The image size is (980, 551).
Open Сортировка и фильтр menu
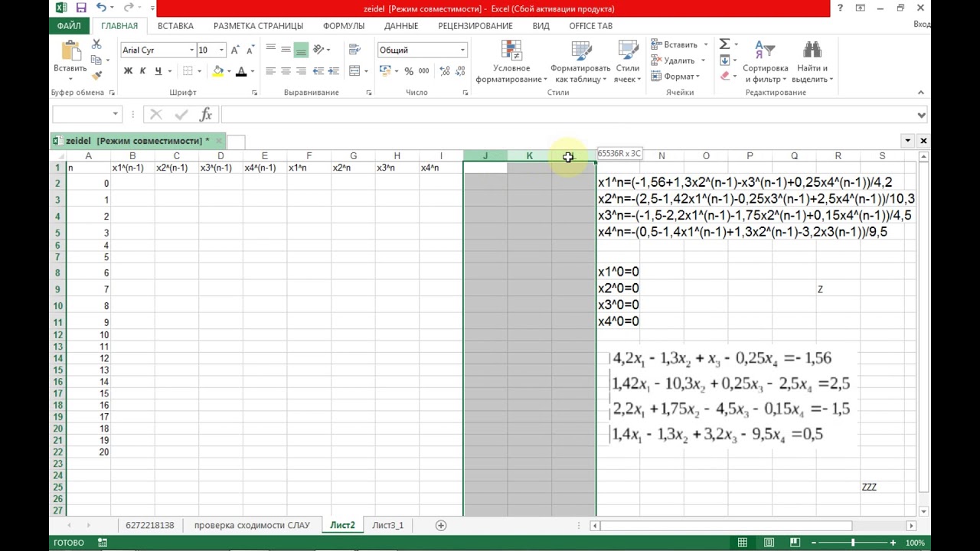point(765,61)
